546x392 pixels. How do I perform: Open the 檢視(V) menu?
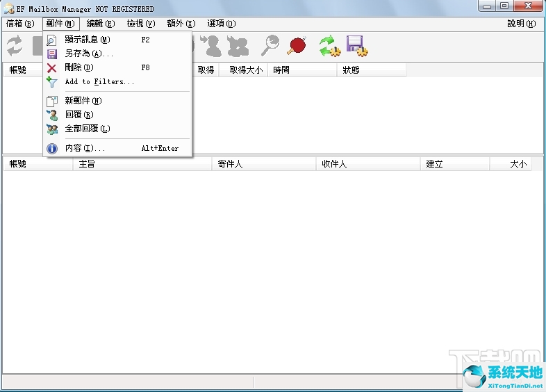(x=141, y=24)
